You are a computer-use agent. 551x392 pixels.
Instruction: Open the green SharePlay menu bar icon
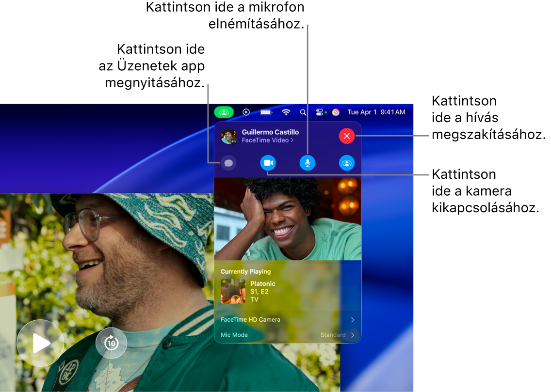click(x=224, y=112)
